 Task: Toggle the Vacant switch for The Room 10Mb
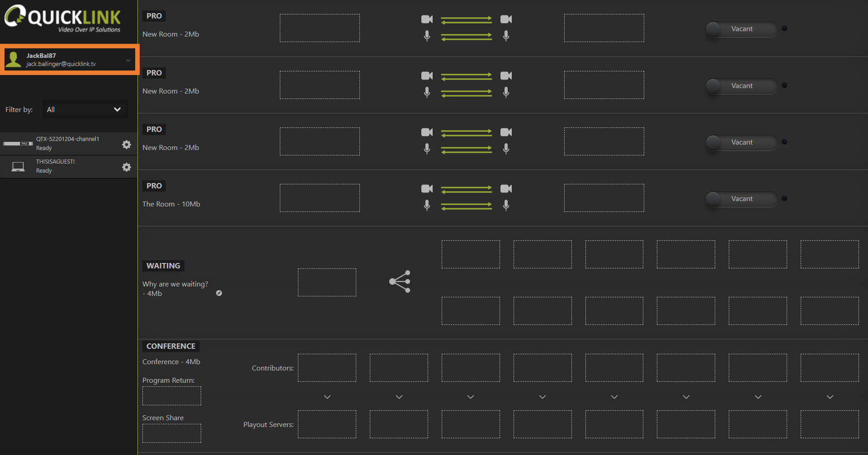pyautogui.click(x=741, y=199)
